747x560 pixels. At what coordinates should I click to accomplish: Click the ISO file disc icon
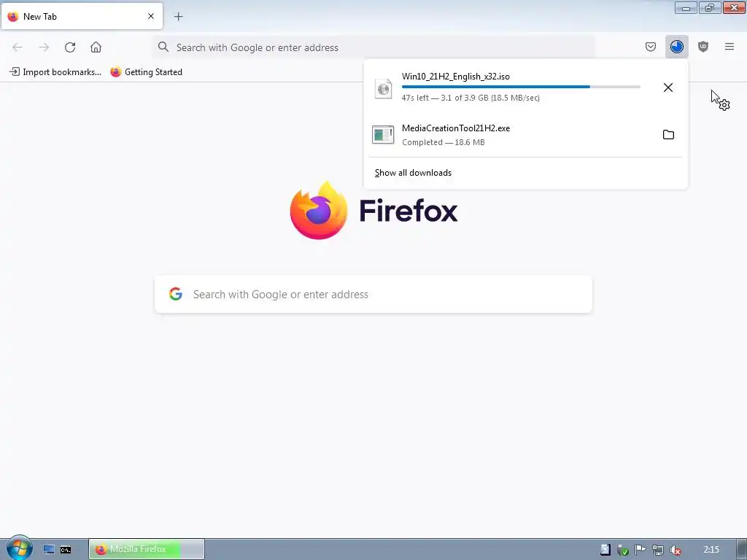[x=383, y=88]
